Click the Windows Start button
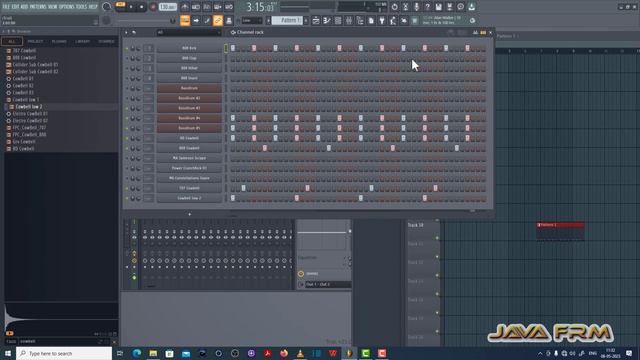 coord(7,353)
